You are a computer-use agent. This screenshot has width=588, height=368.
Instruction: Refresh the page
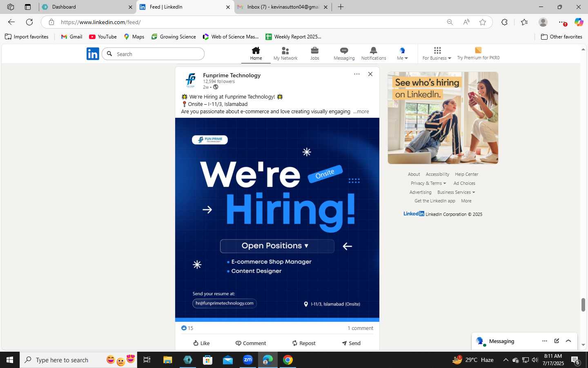(x=29, y=22)
